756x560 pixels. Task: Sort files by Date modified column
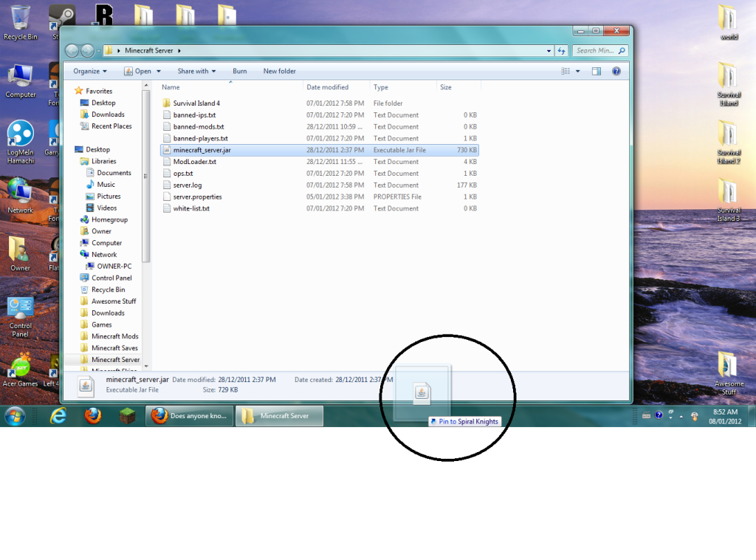[x=327, y=87]
